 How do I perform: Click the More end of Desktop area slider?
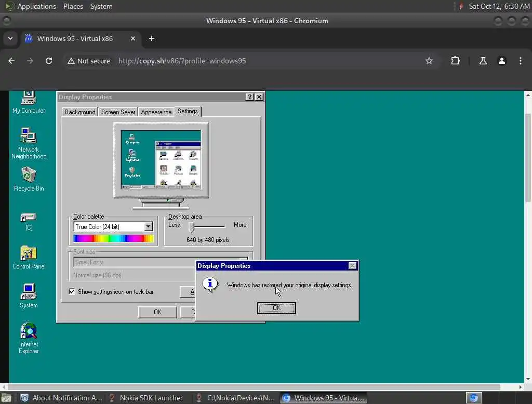coord(240,225)
